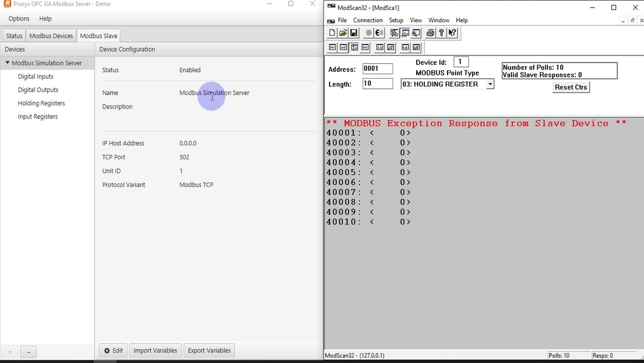Switch display to 32-bit floating point

coord(379,47)
